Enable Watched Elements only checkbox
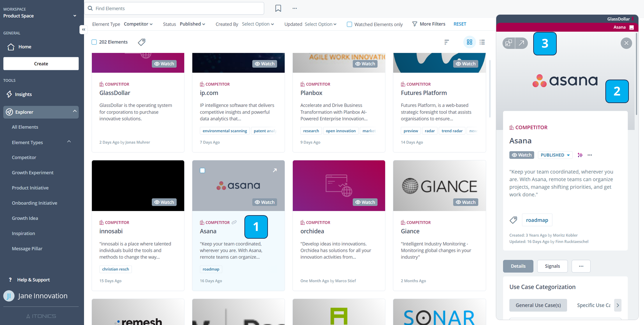Image resolution: width=644 pixels, height=325 pixels. coord(349,24)
